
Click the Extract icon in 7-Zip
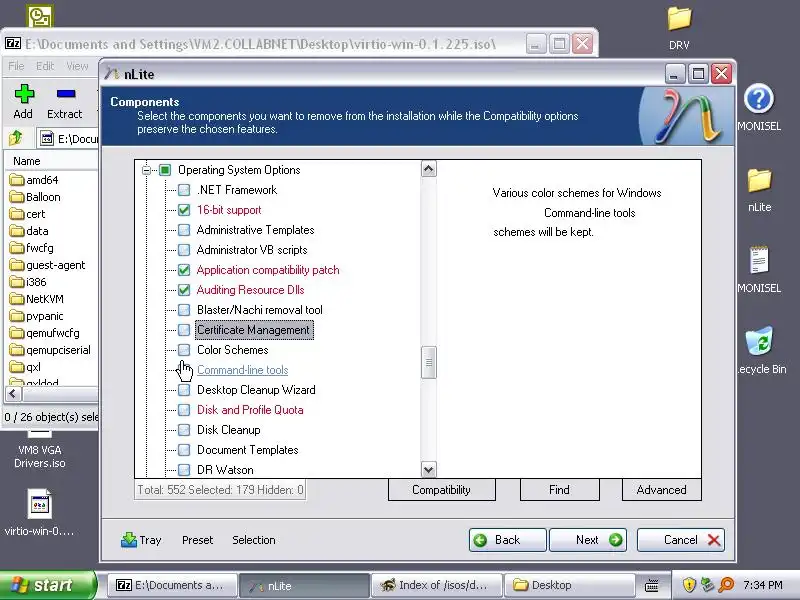[66, 94]
